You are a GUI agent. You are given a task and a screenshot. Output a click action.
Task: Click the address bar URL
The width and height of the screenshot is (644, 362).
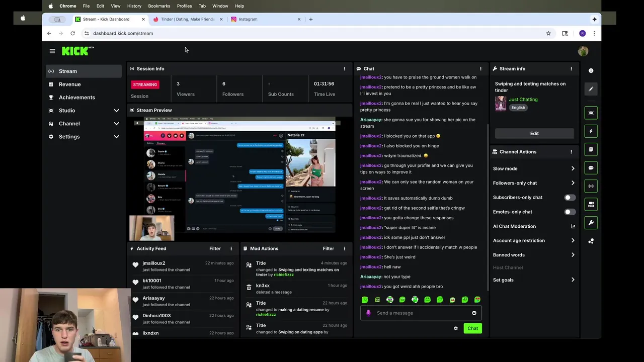[123, 33]
